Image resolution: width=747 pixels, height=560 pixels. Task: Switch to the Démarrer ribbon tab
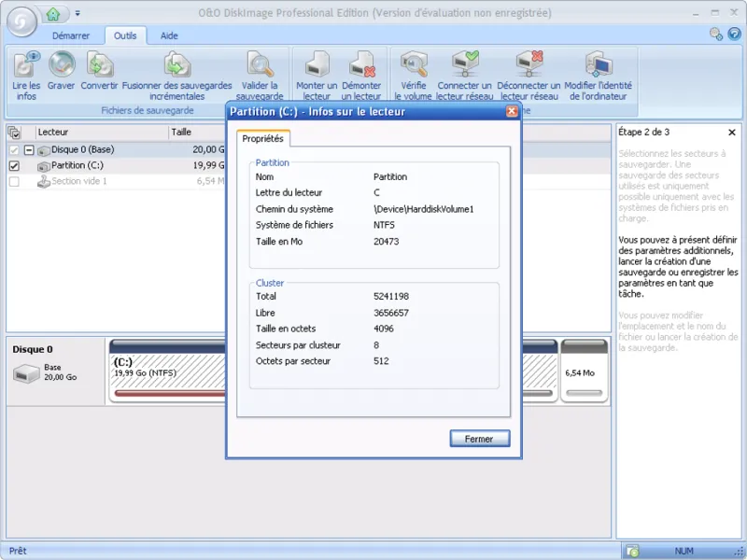[71, 35]
